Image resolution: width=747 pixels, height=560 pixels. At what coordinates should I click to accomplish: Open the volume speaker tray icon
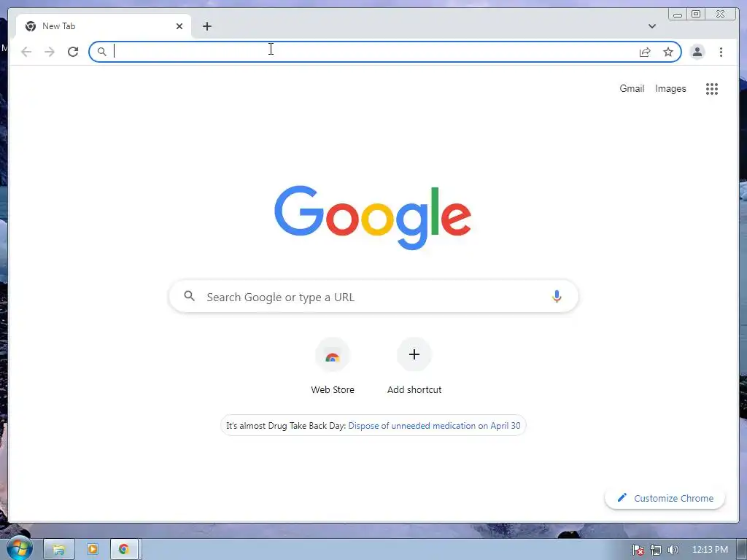pyautogui.click(x=673, y=550)
